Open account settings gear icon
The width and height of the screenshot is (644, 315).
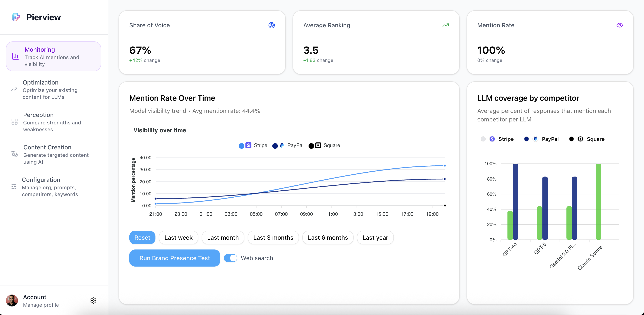(x=93, y=300)
